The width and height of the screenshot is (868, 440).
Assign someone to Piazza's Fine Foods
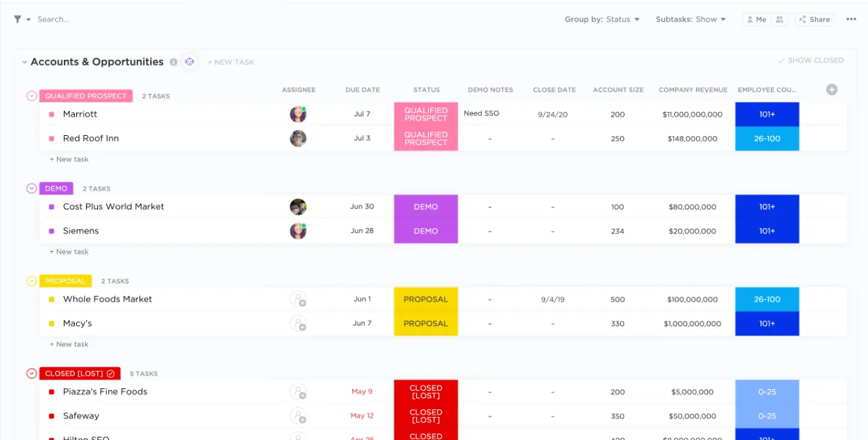tap(298, 392)
